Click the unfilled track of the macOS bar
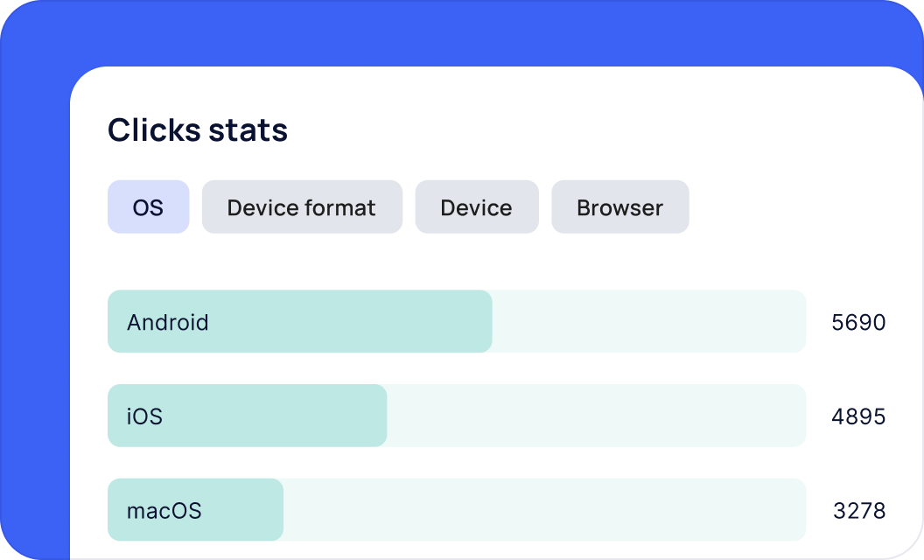The height and width of the screenshot is (560, 924). click(x=542, y=510)
